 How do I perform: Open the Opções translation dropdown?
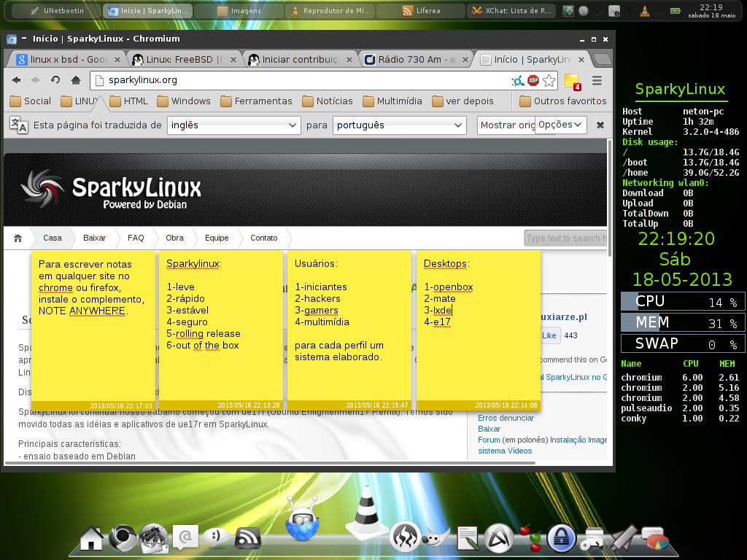(560, 125)
